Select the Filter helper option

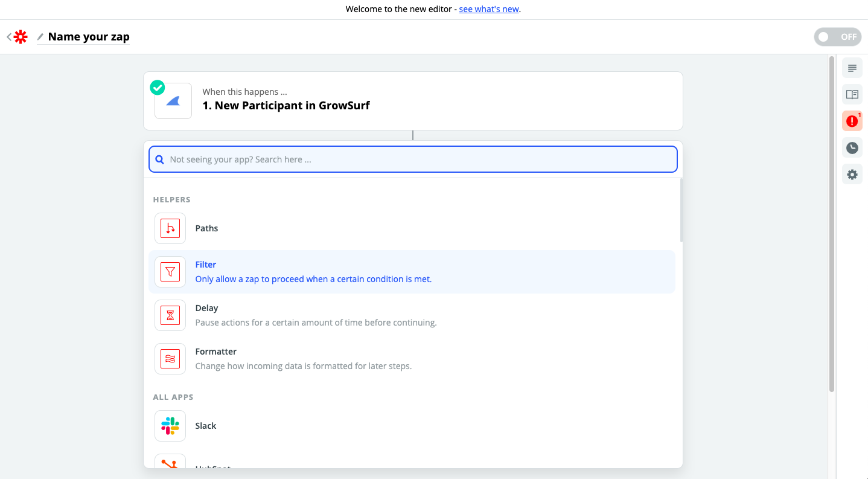point(412,272)
